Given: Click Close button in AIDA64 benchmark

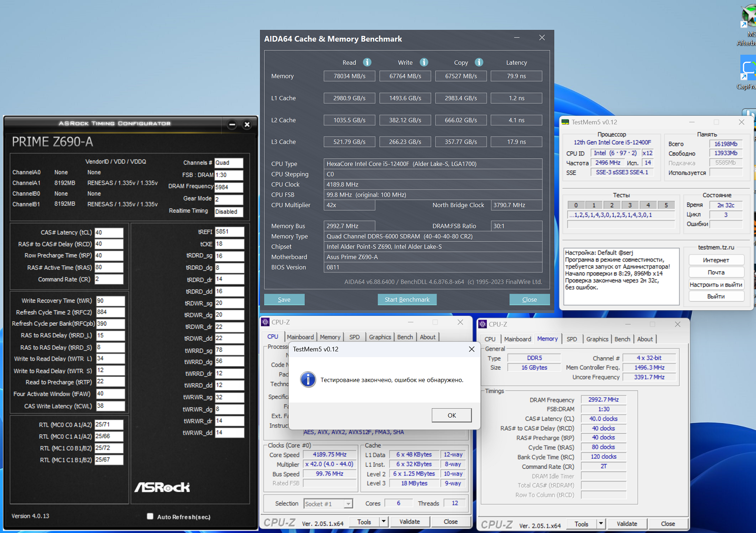Looking at the screenshot, I should tap(530, 299).
